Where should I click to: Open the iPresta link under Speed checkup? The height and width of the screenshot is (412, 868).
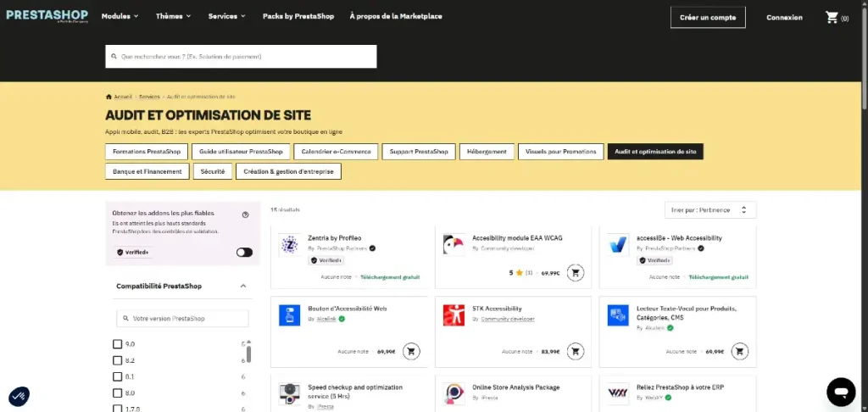coord(325,406)
